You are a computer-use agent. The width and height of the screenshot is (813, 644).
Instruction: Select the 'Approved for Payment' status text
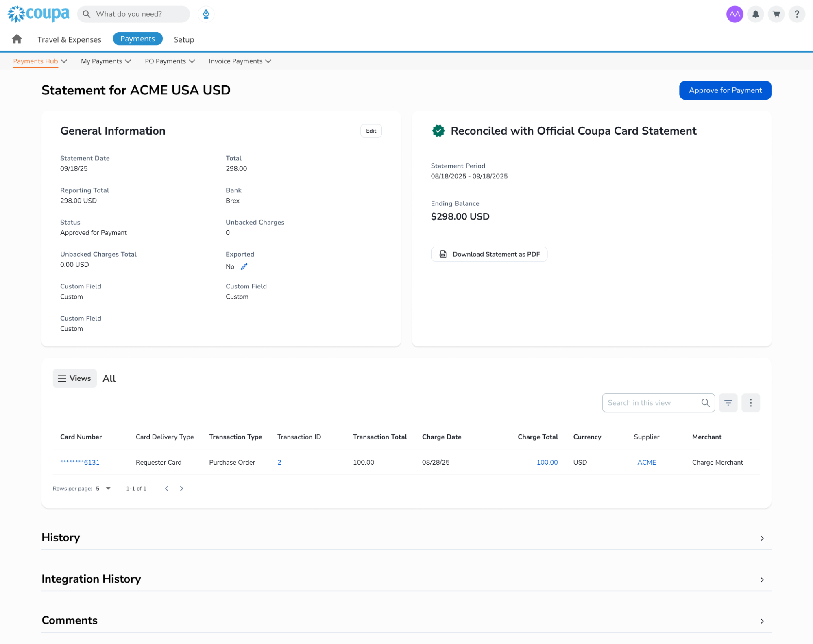pos(94,233)
